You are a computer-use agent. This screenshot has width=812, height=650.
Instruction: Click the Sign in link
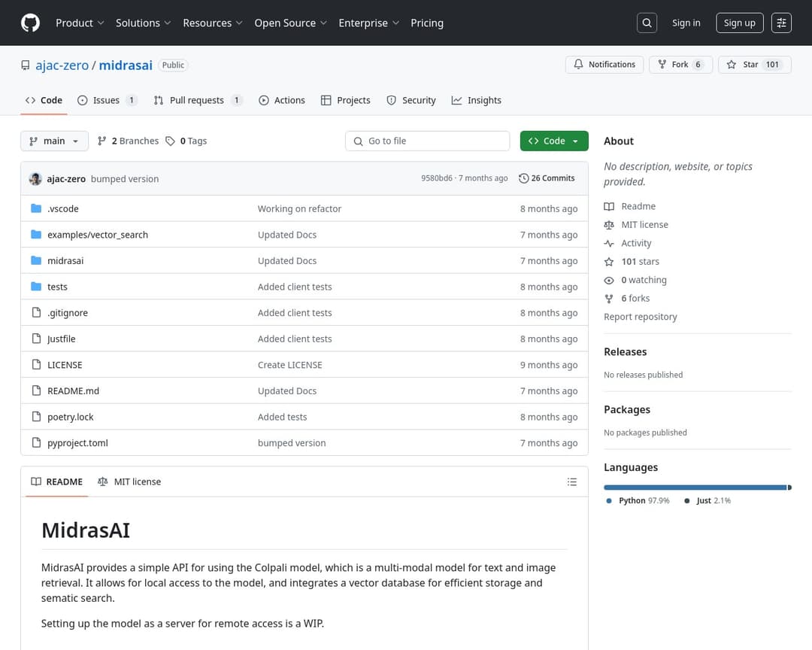click(x=686, y=23)
